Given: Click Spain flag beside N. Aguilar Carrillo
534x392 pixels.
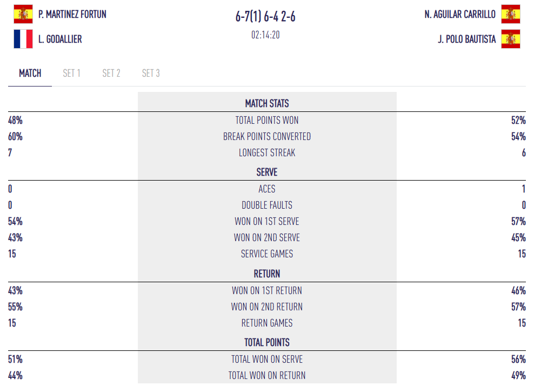Looking at the screenshot, I should coord(510,14).
